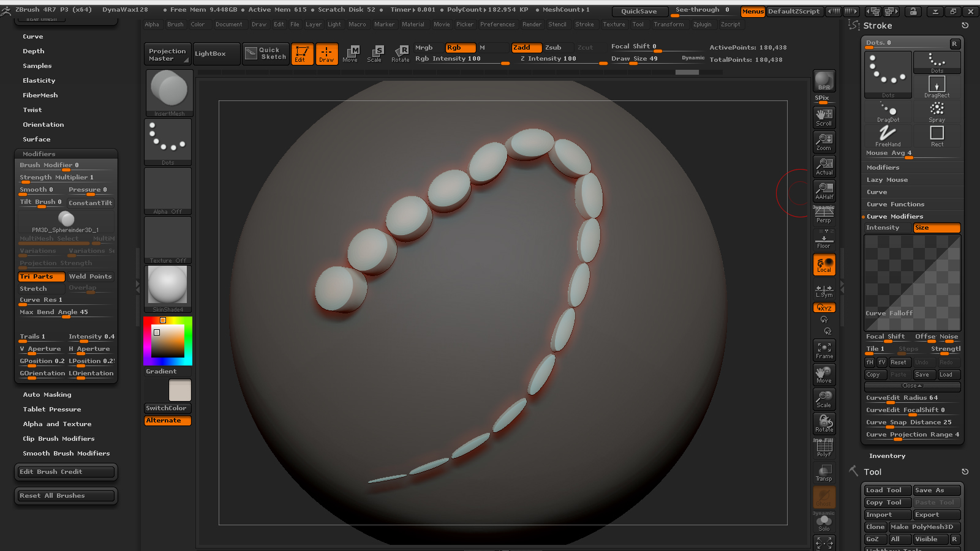The image size is (980, 551).
Task: Switch to the Scale transform tool
Action: pos(374,54)
